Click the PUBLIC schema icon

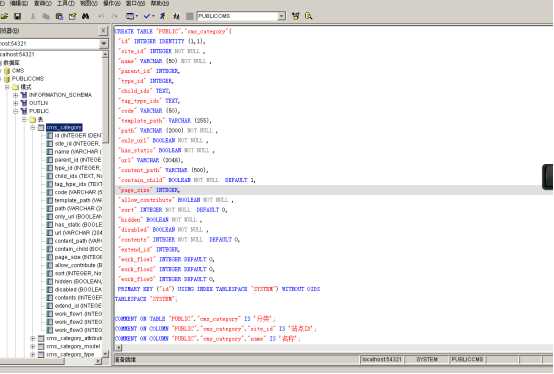tap(24, 111)
